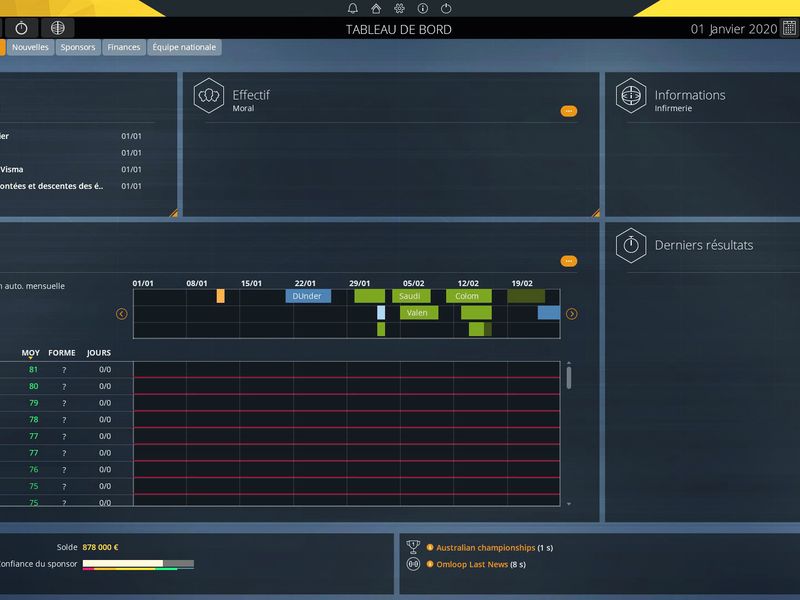Click the Effectif hexagon icon
Screen dimensions: 800x600
coord(209,95)
